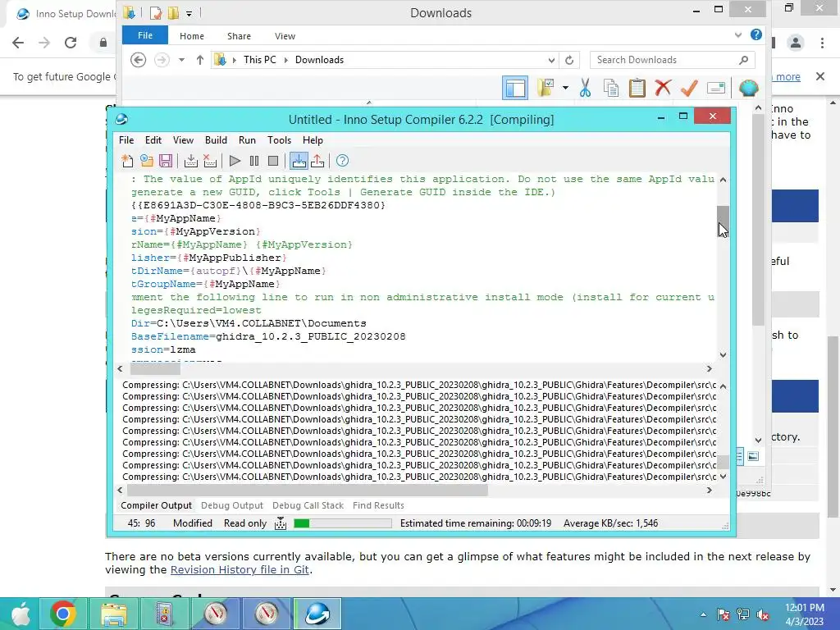This screenshot has height=630, width=840.
Task: Click the Email envelope icon in Explorer toolbar
Action: (715, 88)
